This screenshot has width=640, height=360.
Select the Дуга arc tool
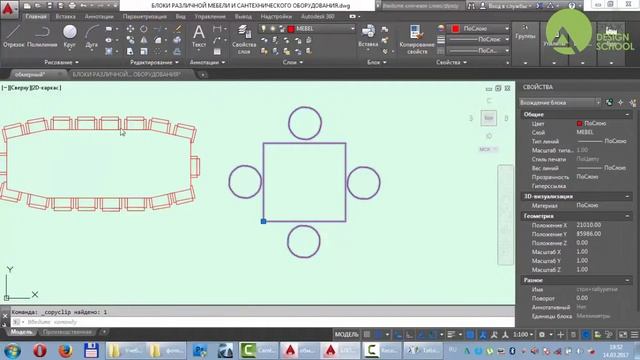pyautogui.click(x=92, y=36)
